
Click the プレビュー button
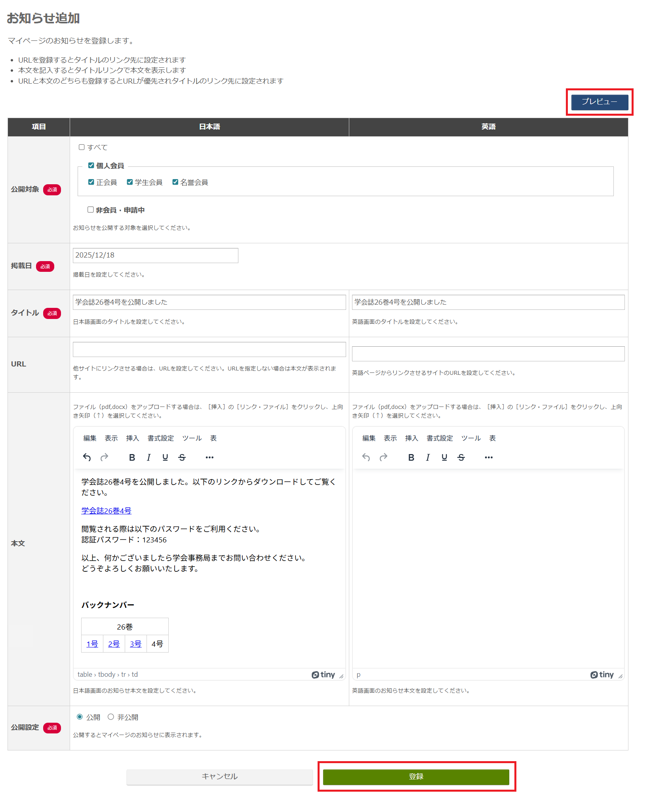coord(600,102)
